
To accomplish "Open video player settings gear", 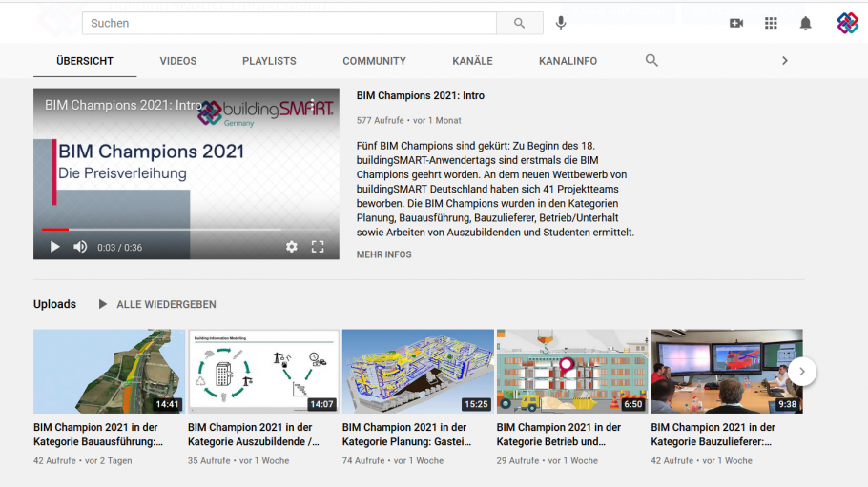I will pos(291,247).
